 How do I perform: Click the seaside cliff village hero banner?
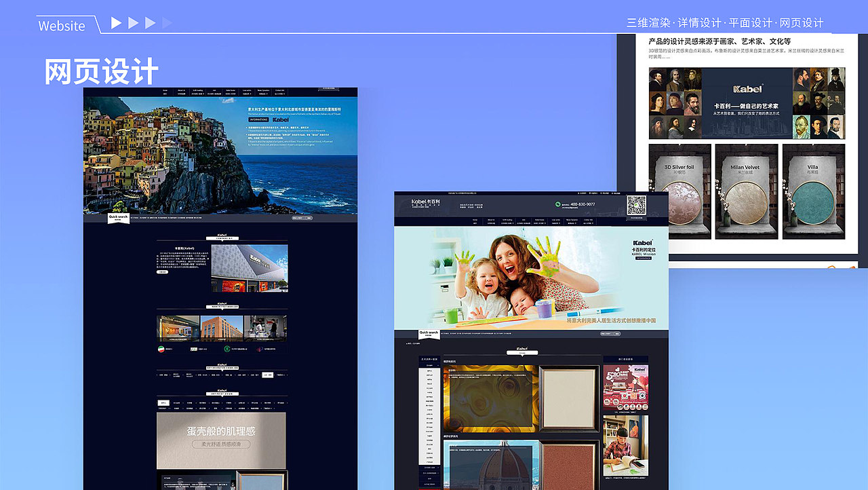pyautogui.click(x=220, y=155)
